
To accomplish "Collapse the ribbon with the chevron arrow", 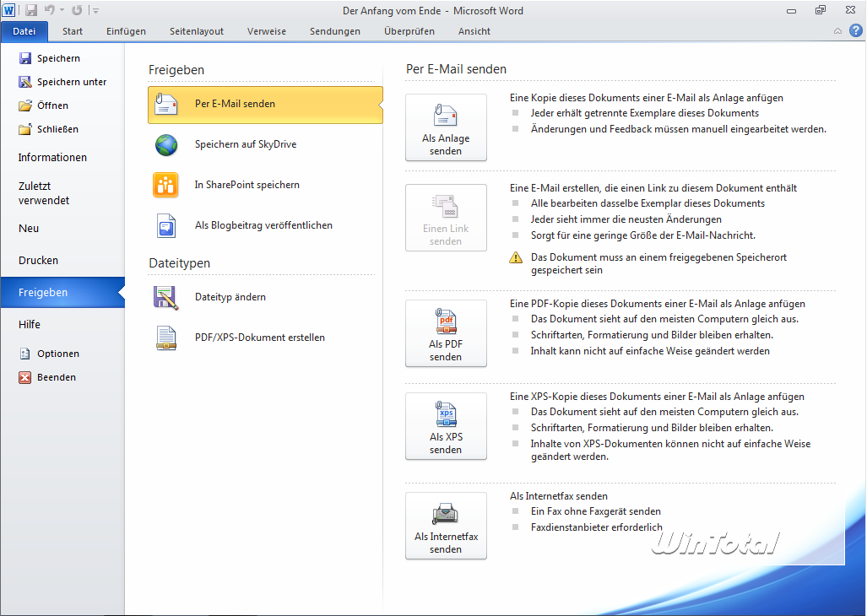I will point(837,31).
